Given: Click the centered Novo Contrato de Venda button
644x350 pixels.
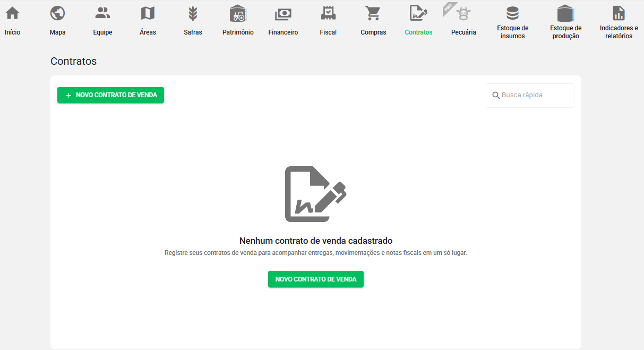Looking at the screenshot, I should (315, 279).
